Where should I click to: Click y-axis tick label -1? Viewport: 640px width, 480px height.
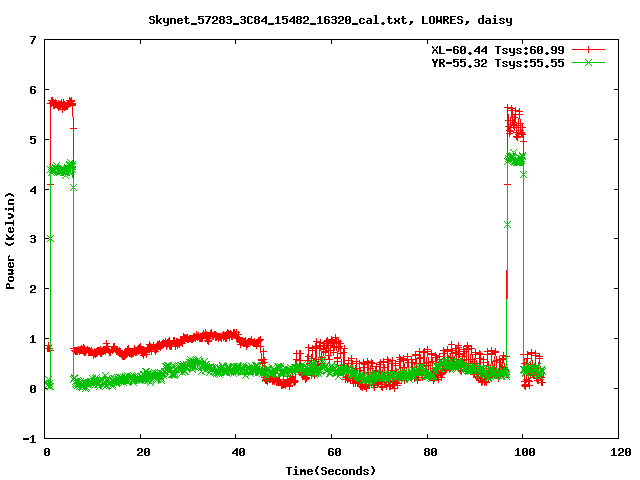29,439
